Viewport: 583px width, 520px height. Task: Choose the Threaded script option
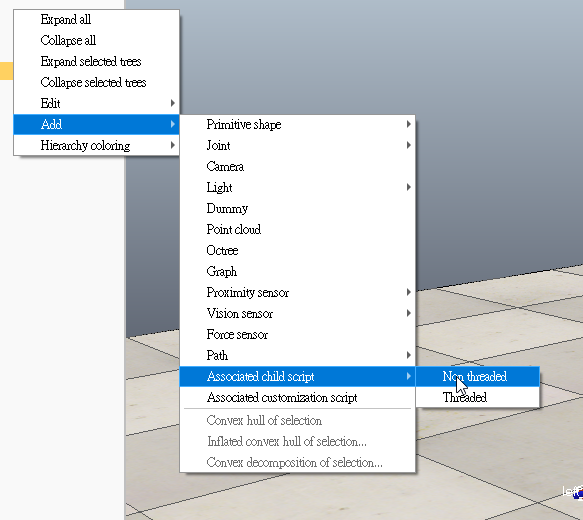tap(477, 397)
